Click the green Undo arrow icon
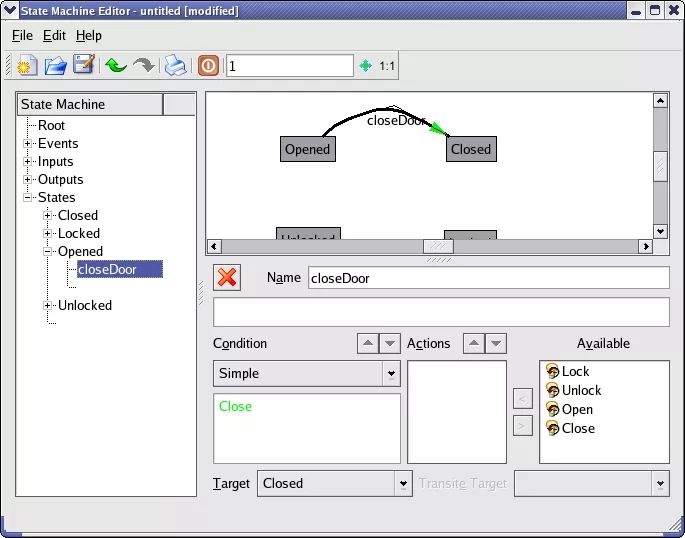 coord(116,66)
